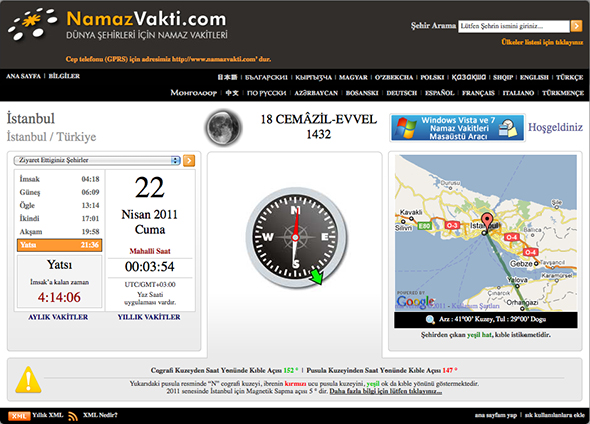Click the orange arrow beside visited cities dropdown
The width and height of the screenshot is (590, 424).
189,161
